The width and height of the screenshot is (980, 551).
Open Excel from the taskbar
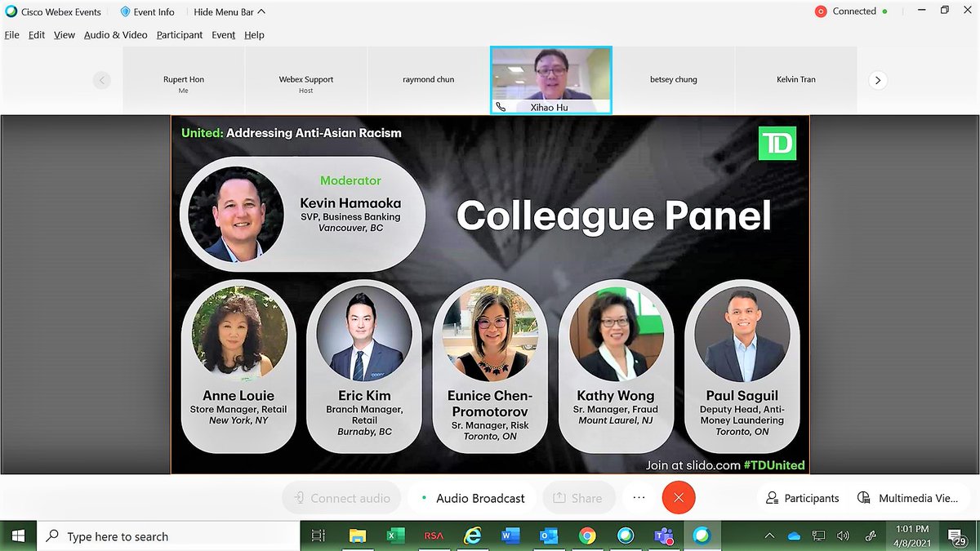(395, 536)
